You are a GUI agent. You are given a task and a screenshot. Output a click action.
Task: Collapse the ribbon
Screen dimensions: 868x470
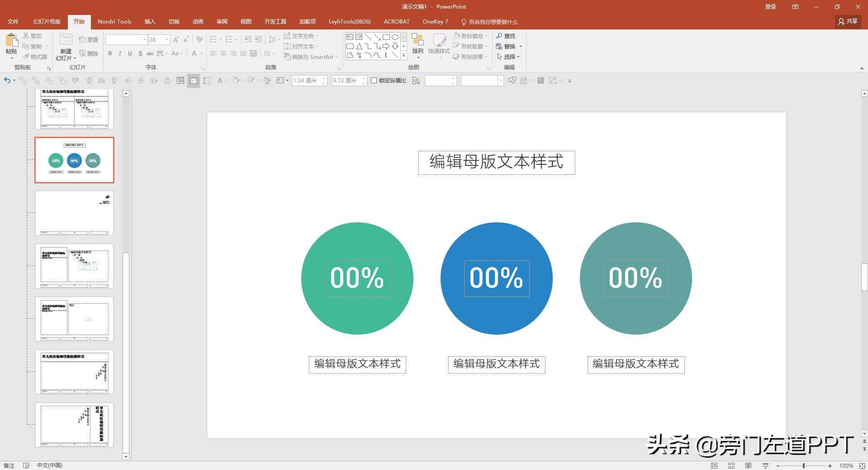[862, 68]
